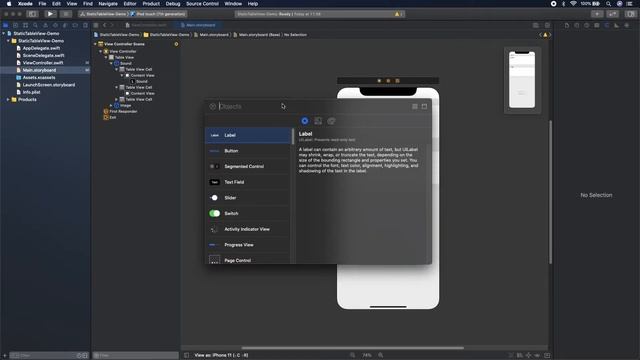Stop the running scheme
Image resolution: width=640 pixels, height=360 pixels.
pyautogui.click(x=65, y=14)
